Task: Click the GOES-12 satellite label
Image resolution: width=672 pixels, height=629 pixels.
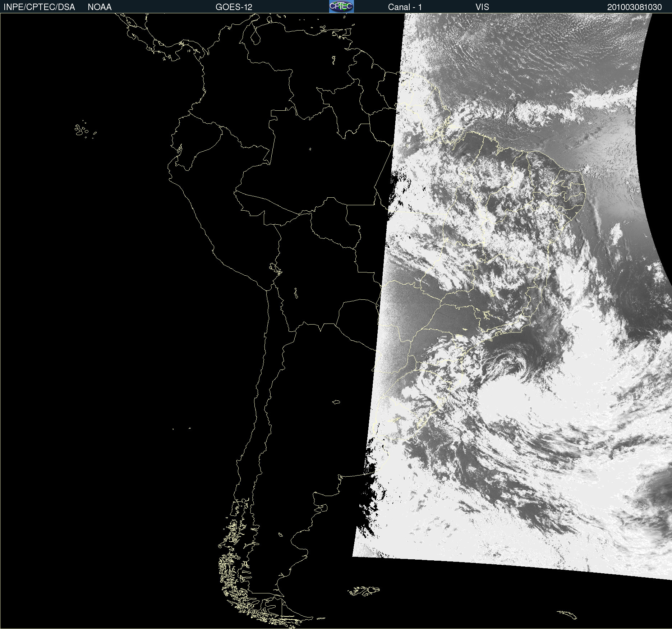Action: pos(234,7)
